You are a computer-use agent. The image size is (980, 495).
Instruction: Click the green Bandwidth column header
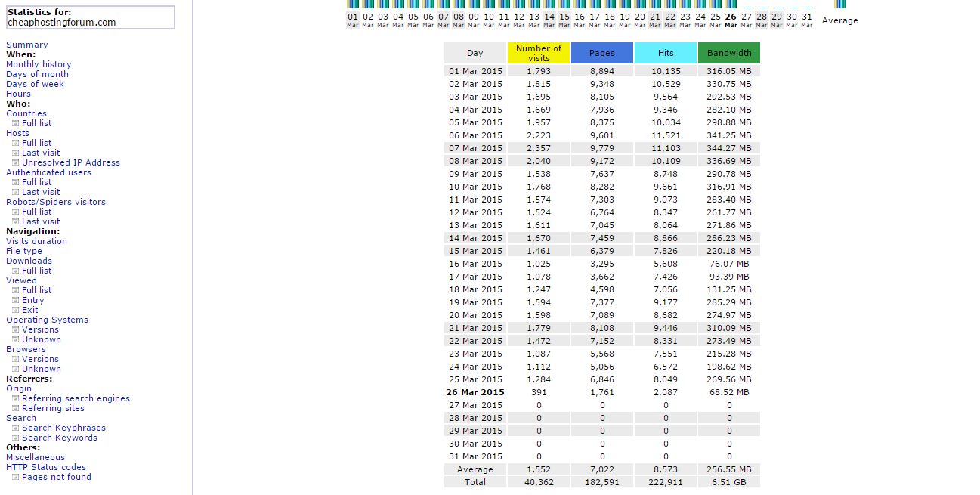click(x=729, y=53)
